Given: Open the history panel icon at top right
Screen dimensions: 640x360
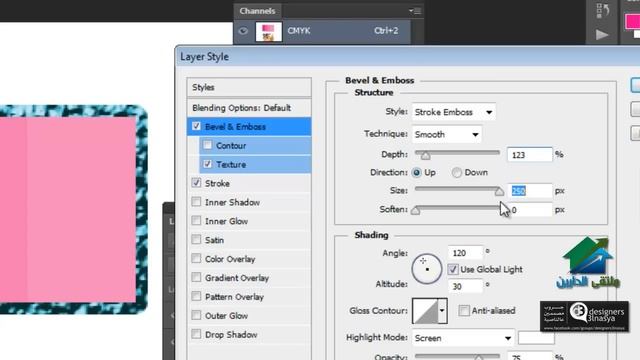Looking at the screenshot, I should (602, 11).
